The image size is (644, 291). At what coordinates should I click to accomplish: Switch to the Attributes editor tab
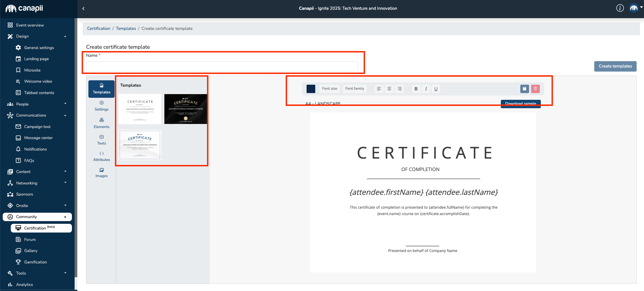102,156
